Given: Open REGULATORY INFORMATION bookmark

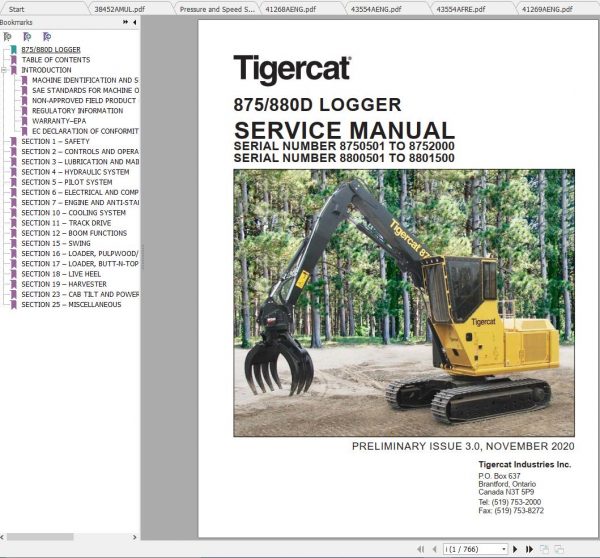Looking at the screenshot, I should click(x=78, y=111).
